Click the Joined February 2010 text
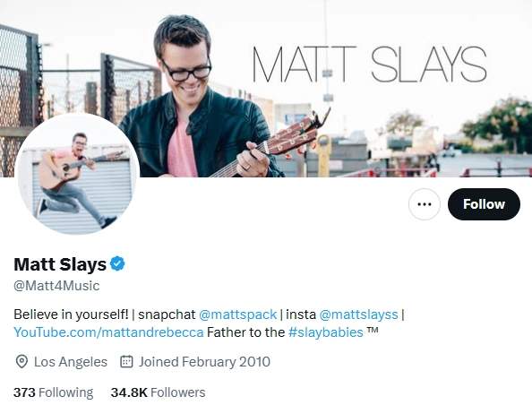This screenshot has height=405, width=532. (204, 362)
